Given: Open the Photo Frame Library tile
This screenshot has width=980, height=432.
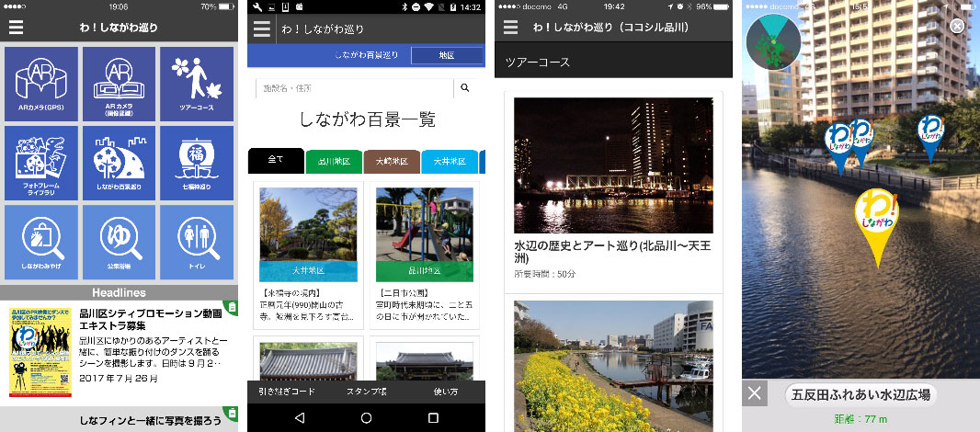Looking at the screenshot, I should pos(41,164).
